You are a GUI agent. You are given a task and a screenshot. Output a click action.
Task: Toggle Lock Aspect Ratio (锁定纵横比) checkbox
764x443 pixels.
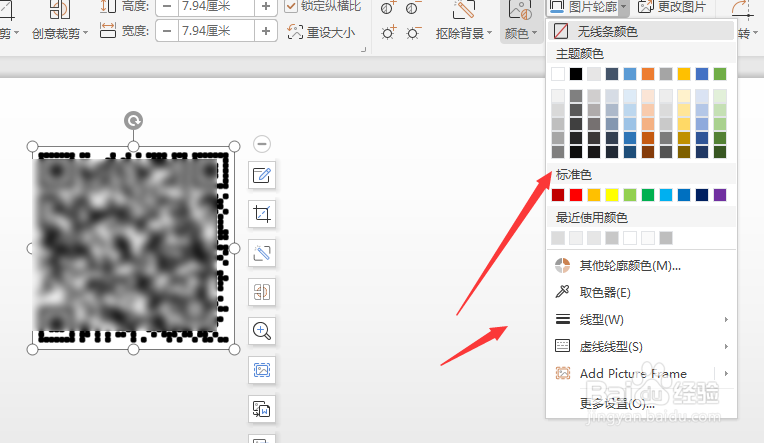tap(291, 6)
